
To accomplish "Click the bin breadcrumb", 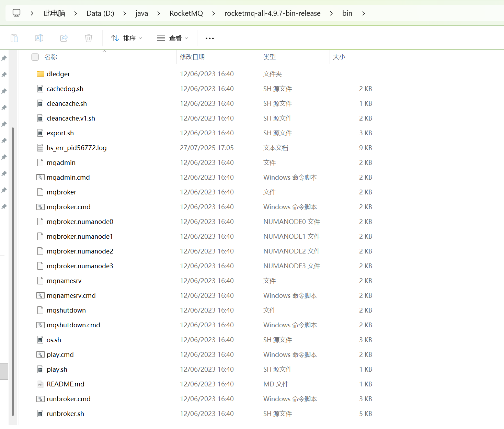I will (x=347, y=13).
